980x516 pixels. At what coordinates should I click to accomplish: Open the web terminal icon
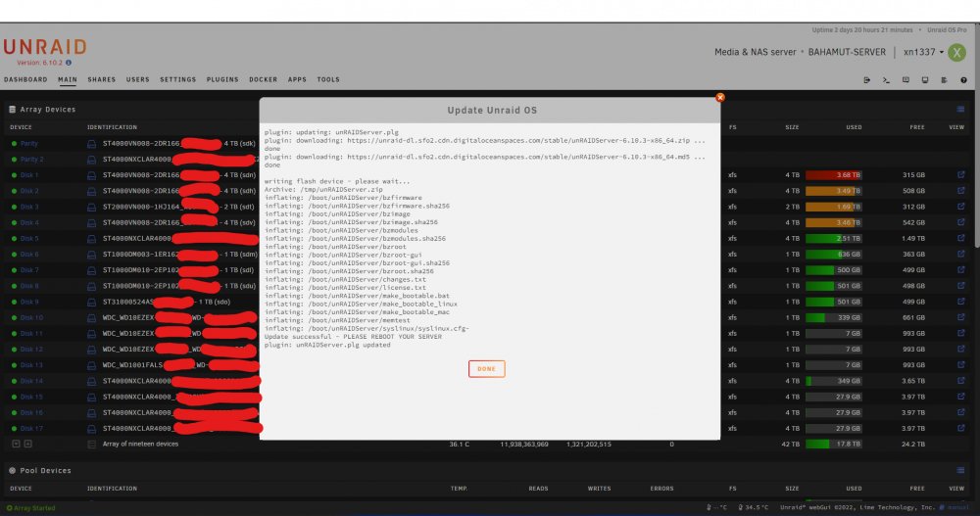886,80
